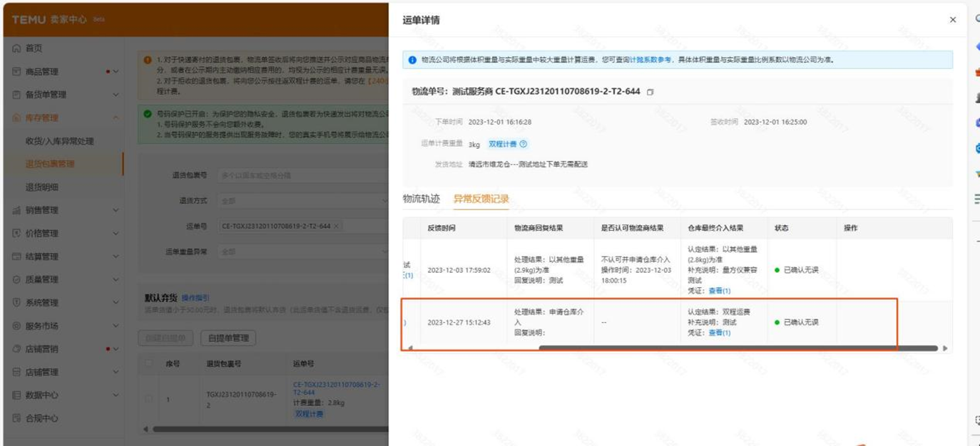The image size is (980, 446).
Task: Expand the 结算管理 sidebar menu
Action: click(116, 256)
